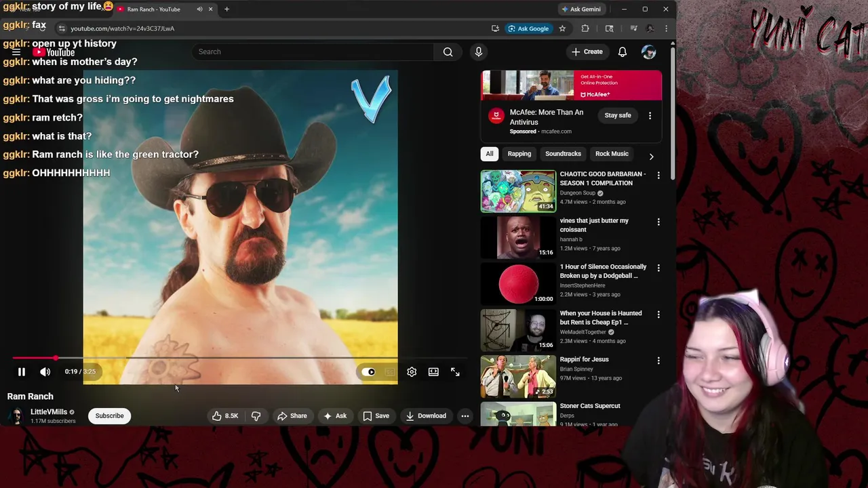The width and height of the screenshot is (868, 488).
Task: Click the Ask button below the video
Action: click(x=335, y=415)
